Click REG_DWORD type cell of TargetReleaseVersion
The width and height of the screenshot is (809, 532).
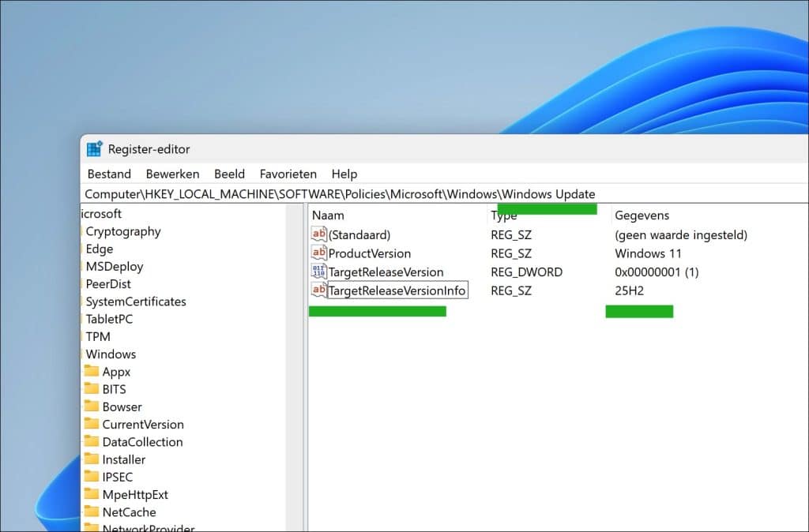click(x=527, y=272)
